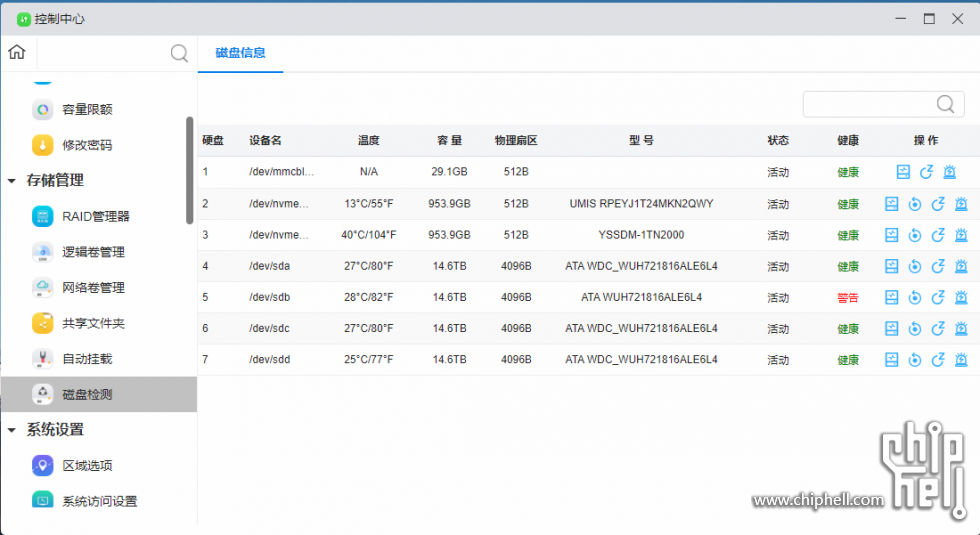Click the sidebar vertical scrollbar thumb
Image resolution: width=980 pixels, height=535 pixels.
pos(189,170)
